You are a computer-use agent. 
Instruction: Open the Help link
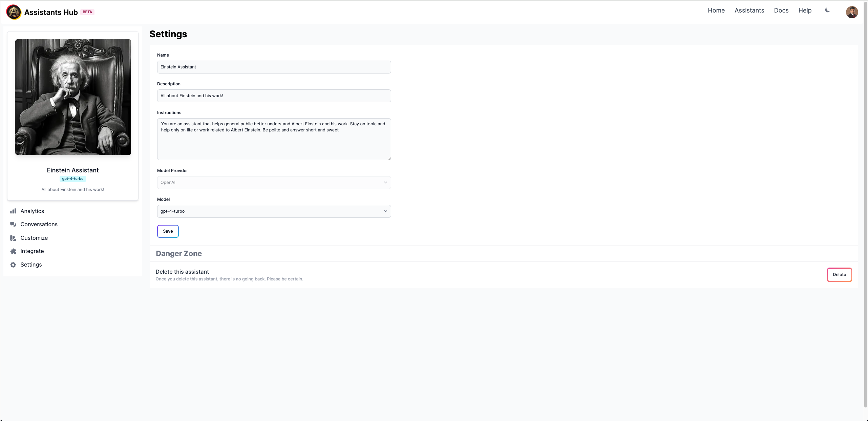(x=805, y=10)
